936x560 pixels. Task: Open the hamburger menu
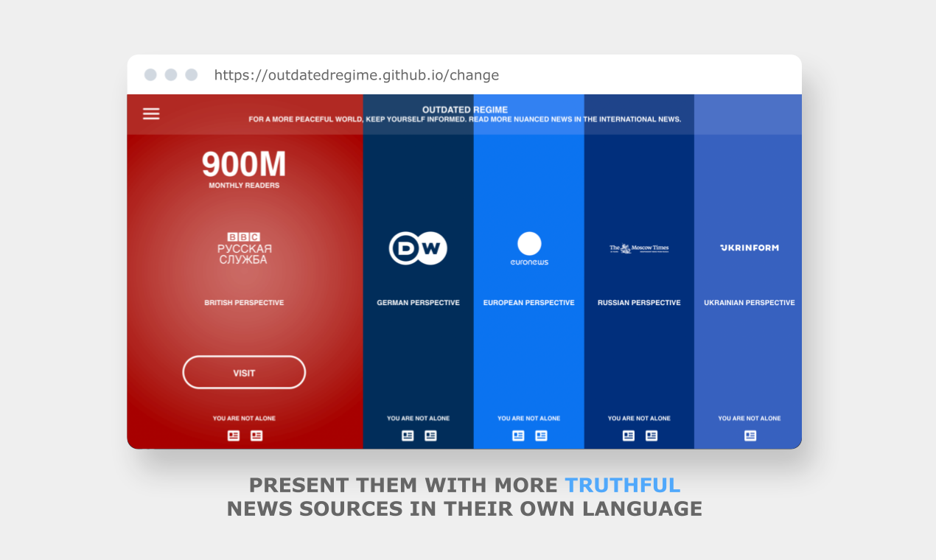point(150,113)
